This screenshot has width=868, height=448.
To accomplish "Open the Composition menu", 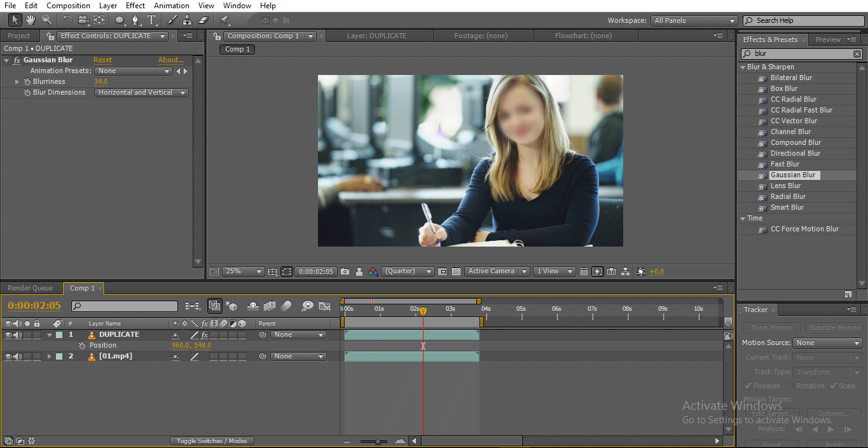I will (x=68, y=6).
